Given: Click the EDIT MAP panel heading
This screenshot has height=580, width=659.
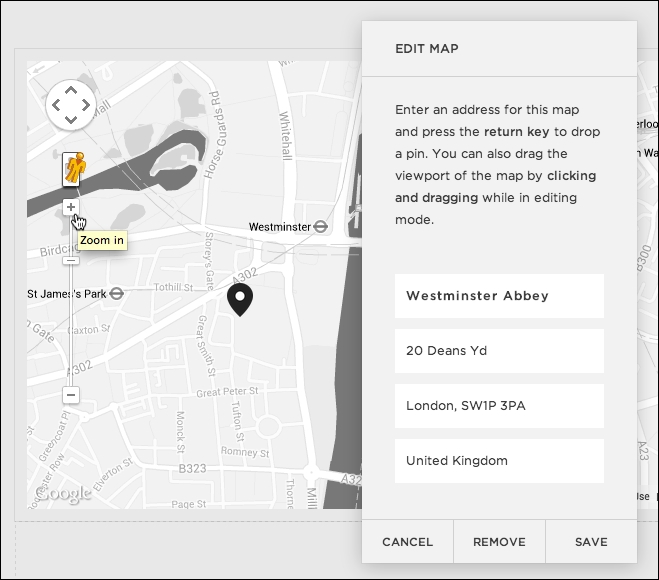Looking at the screenshot, I should click(427, 49).
